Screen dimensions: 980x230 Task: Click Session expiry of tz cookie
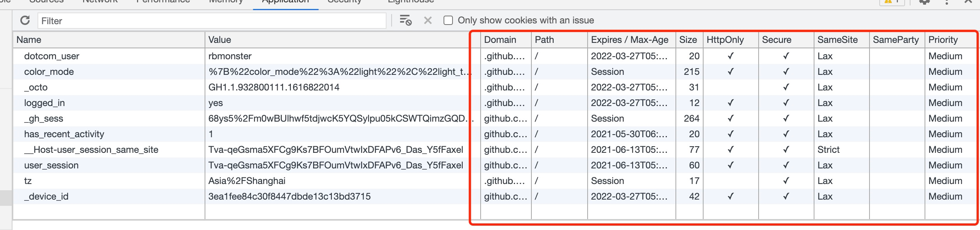pyautogui.click(x=608, y=181)
